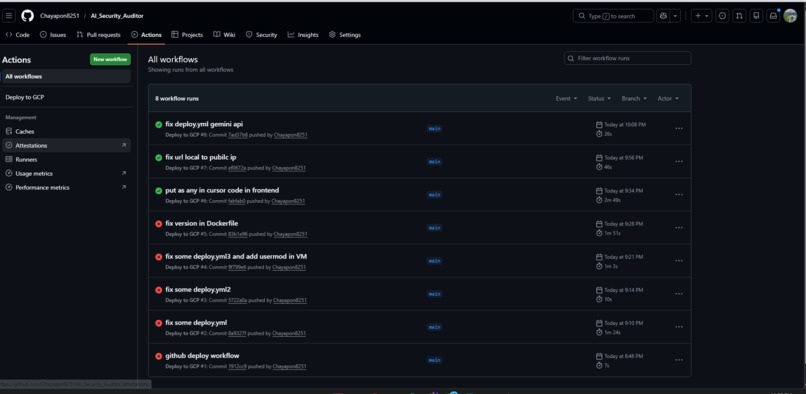Viewport: 806px width, 394px height.
Task: Expand the Event filter dropdown
Action: [566, 98]
